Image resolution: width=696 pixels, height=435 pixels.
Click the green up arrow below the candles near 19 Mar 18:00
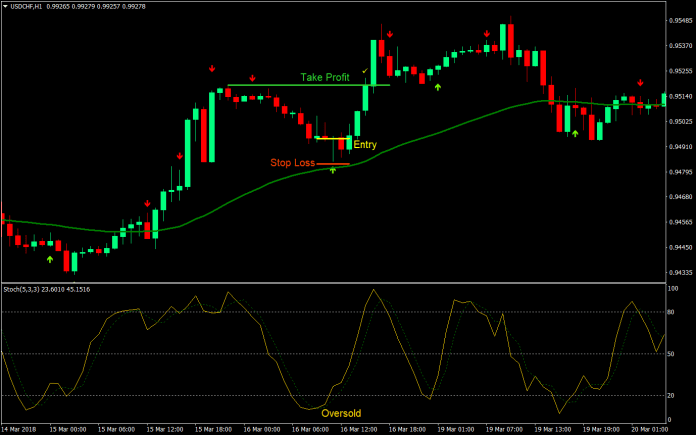(575, 133)
